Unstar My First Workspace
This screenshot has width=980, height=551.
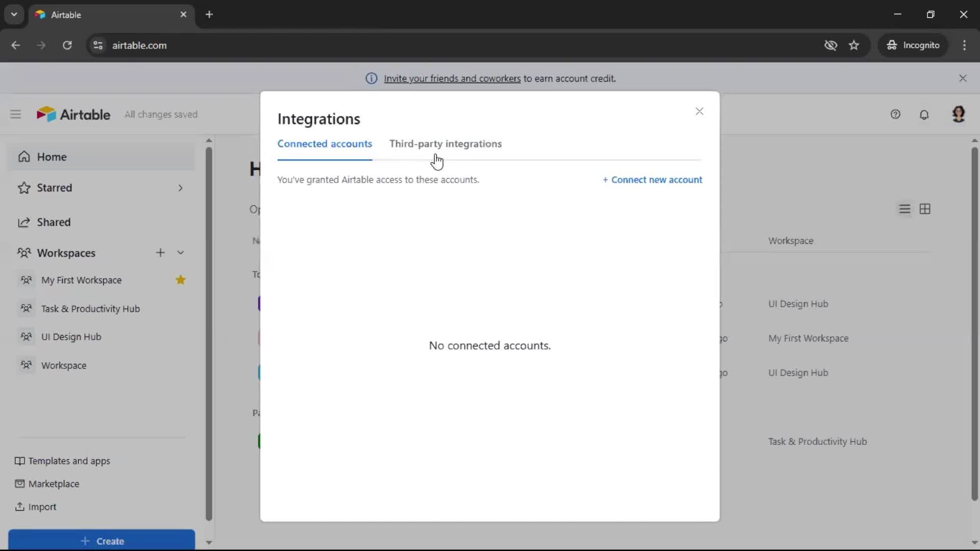(180, 280)
